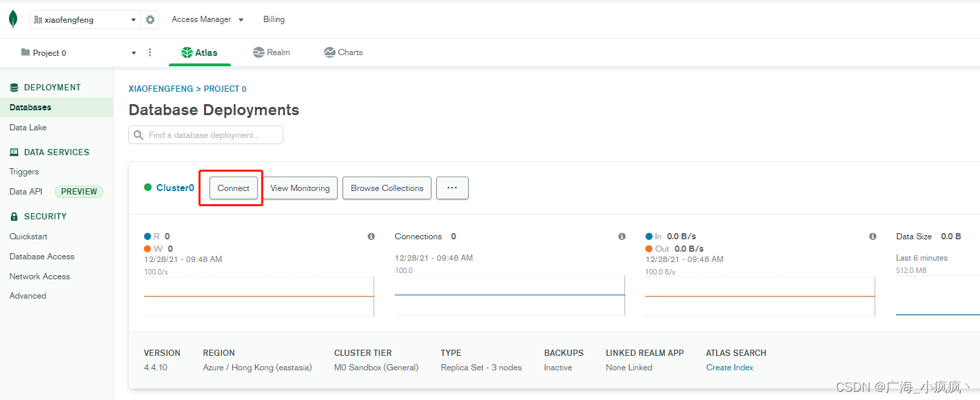Open Data API in the sidebar

click(x=25, y=192)
